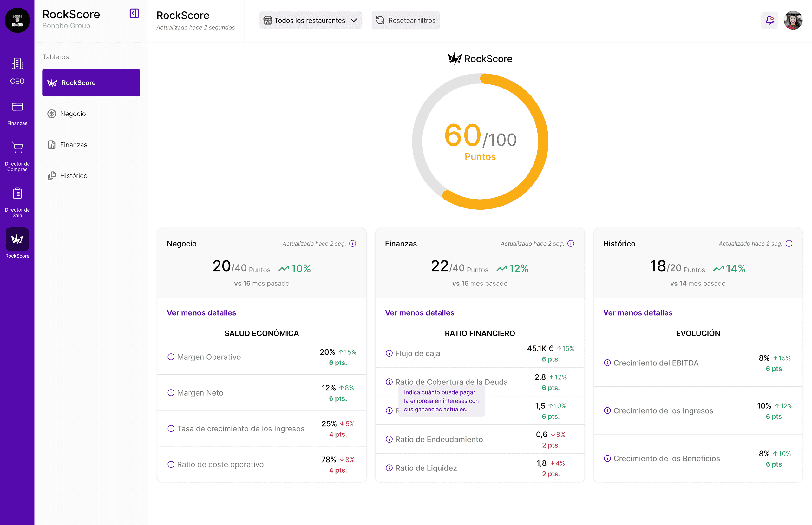Click Resetear filtros button
The height and width of the screenshot is (525, 812).
406,20
